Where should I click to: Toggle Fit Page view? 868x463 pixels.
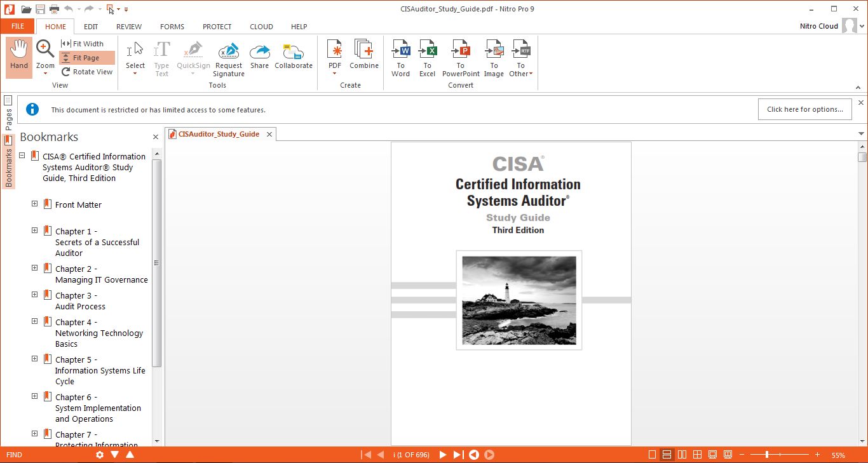coord(87,58)
